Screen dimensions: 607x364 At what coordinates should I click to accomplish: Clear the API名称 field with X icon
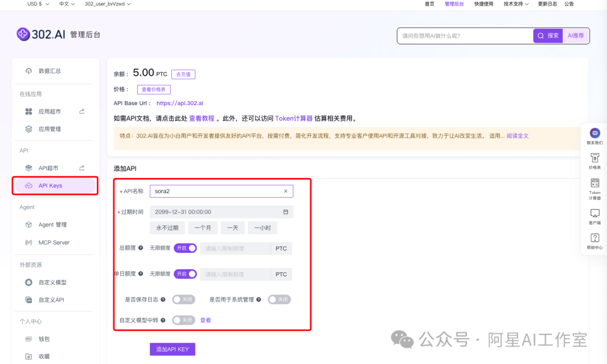coord(286,191)
